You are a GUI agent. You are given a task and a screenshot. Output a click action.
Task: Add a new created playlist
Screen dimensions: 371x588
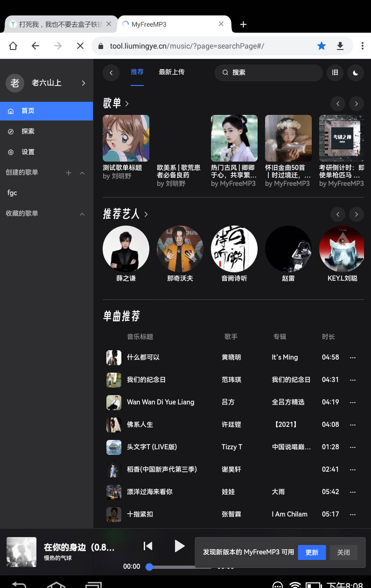click(x=69, y=173)
